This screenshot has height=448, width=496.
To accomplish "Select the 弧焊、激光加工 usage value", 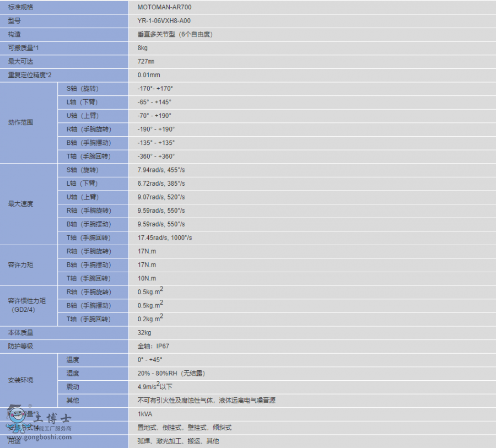I will (178, 441).
